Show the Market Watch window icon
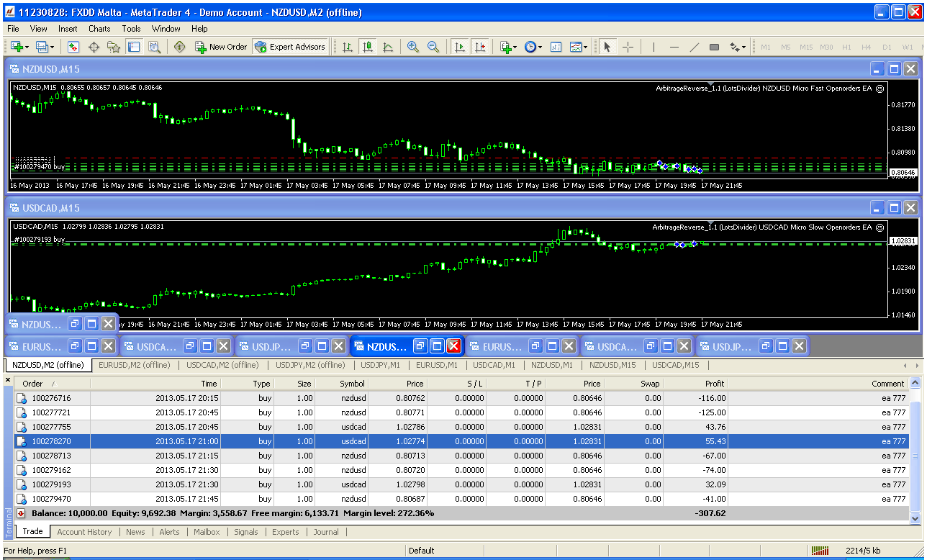Screen dimensions: 927x560 (73, 47)
